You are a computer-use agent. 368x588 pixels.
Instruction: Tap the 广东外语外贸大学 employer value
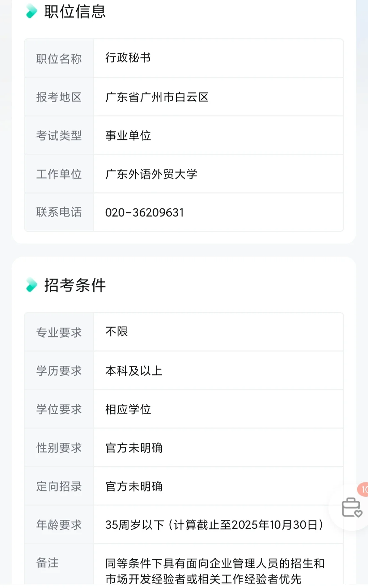(x=151, y=174)
